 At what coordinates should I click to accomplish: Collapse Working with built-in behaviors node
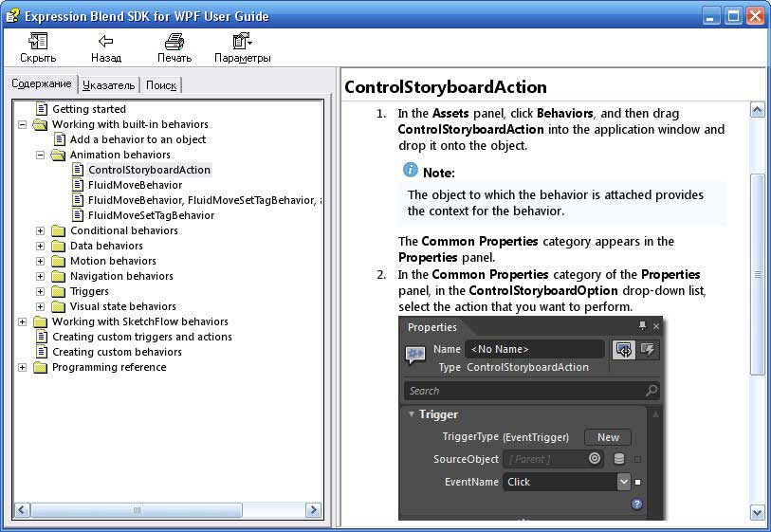click(x=22, y=124)
